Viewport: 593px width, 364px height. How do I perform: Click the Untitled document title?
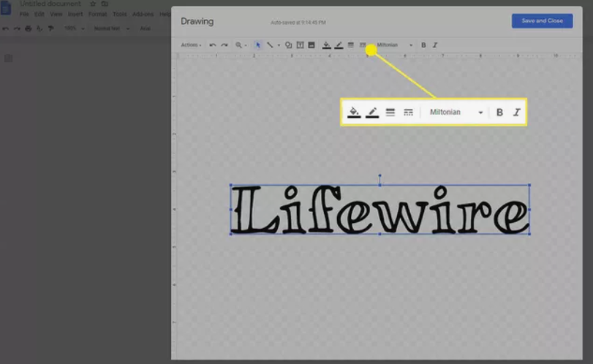pyautogui.click(x=50, y=4)
